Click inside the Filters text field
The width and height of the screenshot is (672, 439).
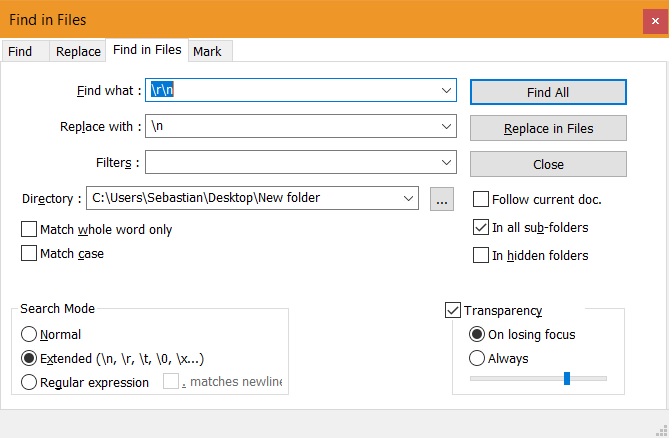(290, 163)
